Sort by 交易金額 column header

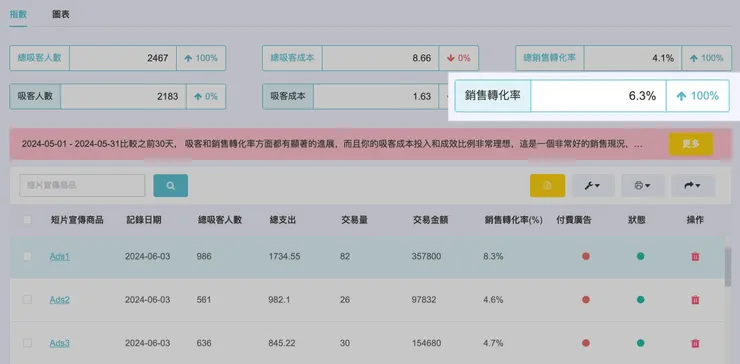[430, 220]
